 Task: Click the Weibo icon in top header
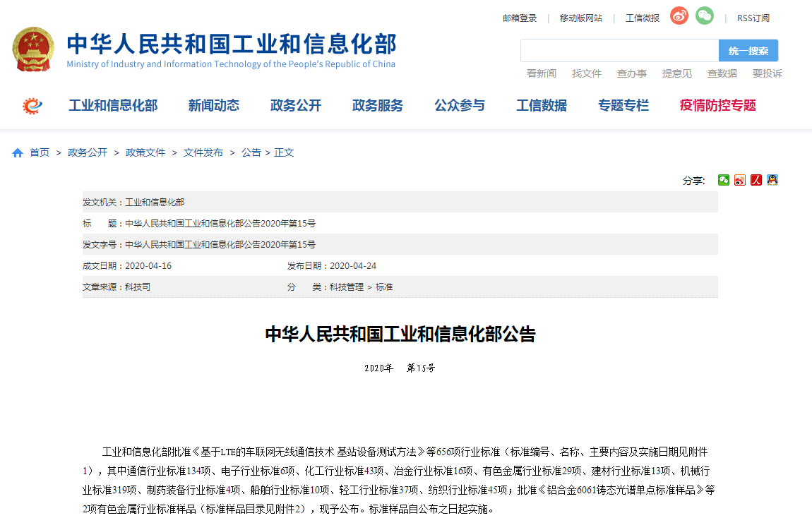tap(679, 16)
